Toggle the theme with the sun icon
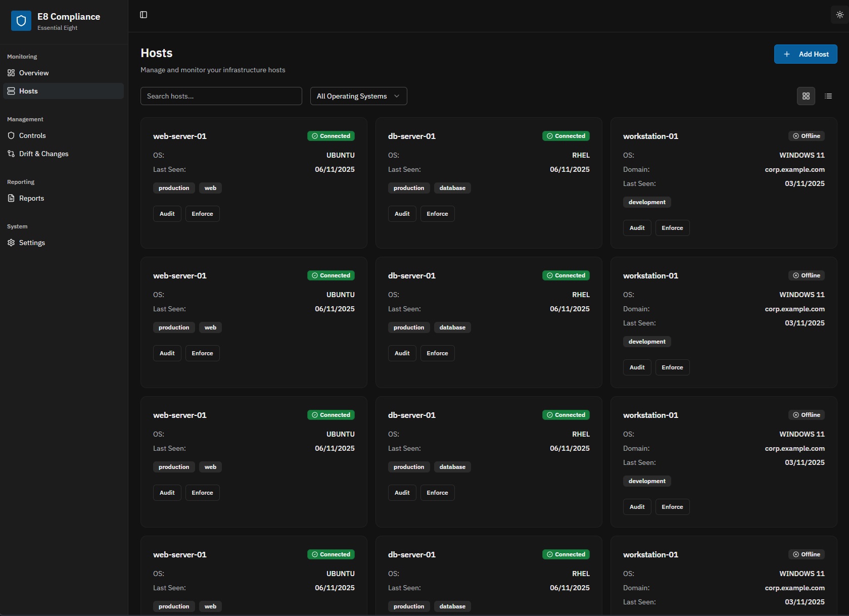Screen dimensions: 849x616 839,15
